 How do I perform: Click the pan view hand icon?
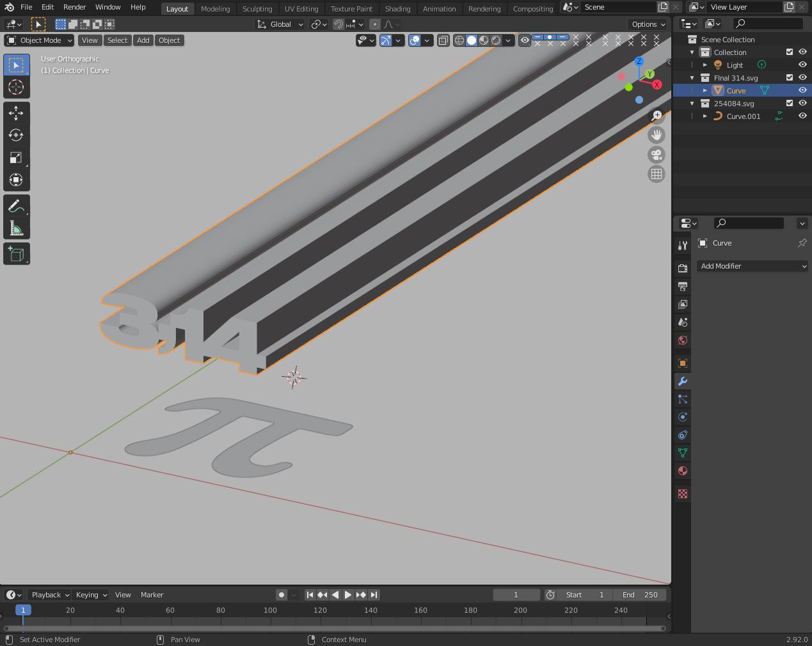pos(657,135)
